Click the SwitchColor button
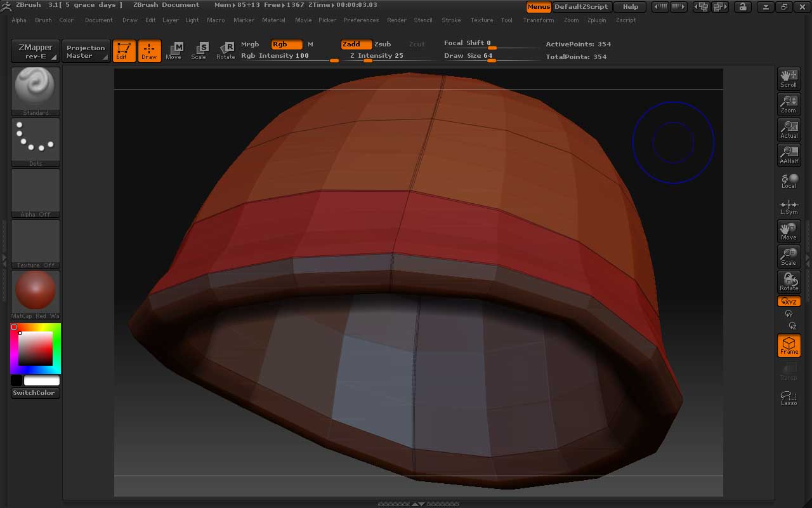 tap(36, 393)
